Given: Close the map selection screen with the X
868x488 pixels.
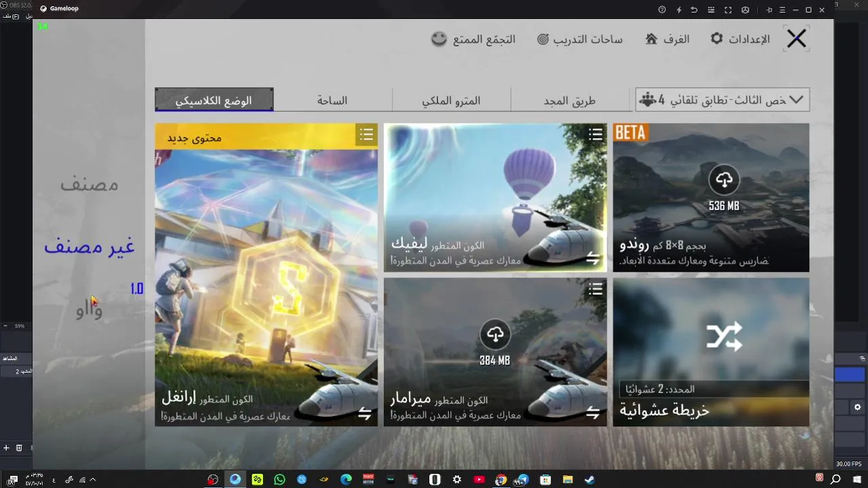Looking at the screenshot, I should 797,39.
